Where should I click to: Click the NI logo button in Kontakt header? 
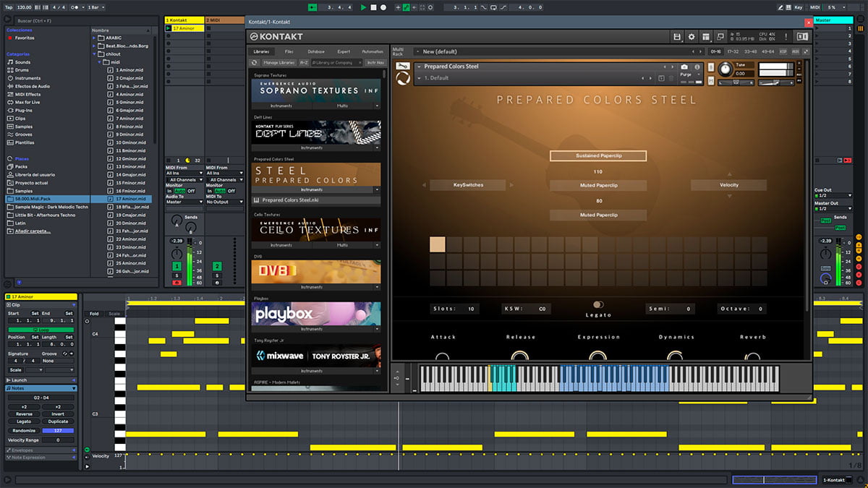tap(802, 37)
